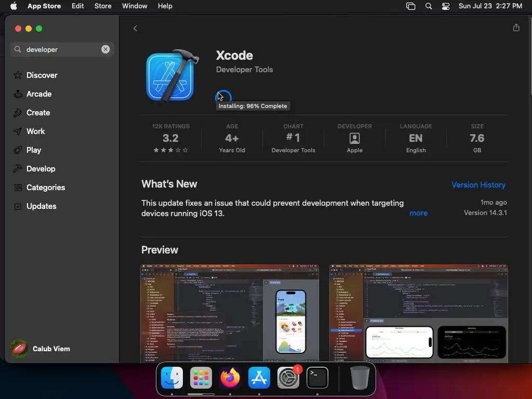532x399 pixels.
Task: Click the Apple developer person icon
Action: click(x=354, y=138)
